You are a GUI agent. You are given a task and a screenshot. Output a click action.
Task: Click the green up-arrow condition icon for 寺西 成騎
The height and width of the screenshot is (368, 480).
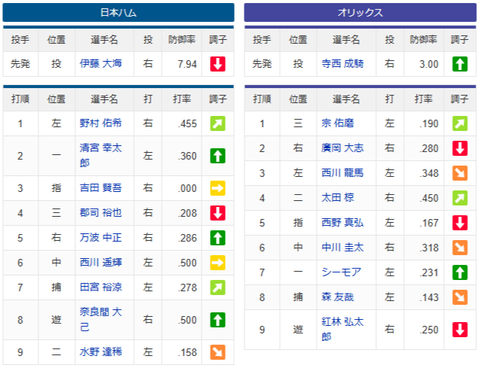(x=460, y=64)
